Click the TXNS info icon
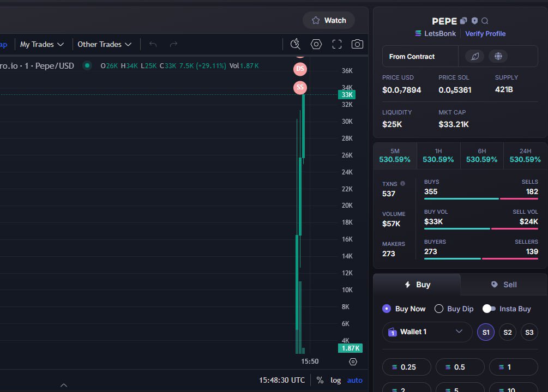 [x=402, y=183]
